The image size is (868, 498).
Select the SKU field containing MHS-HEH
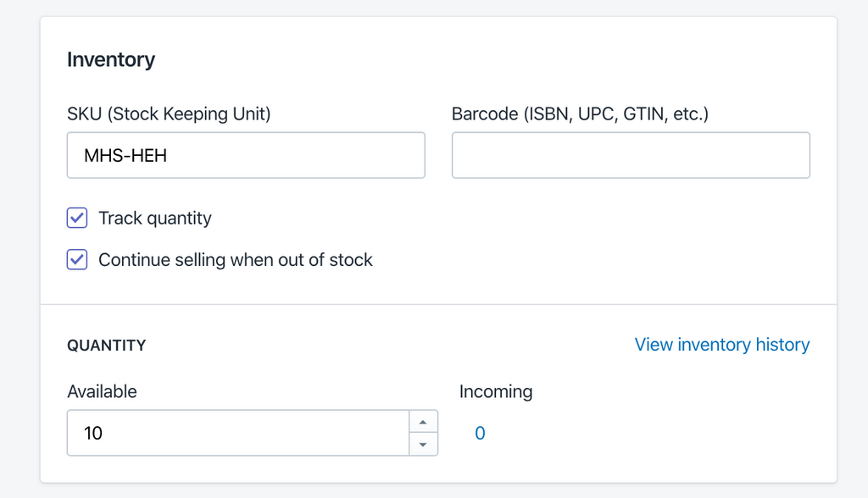[246, 155]
